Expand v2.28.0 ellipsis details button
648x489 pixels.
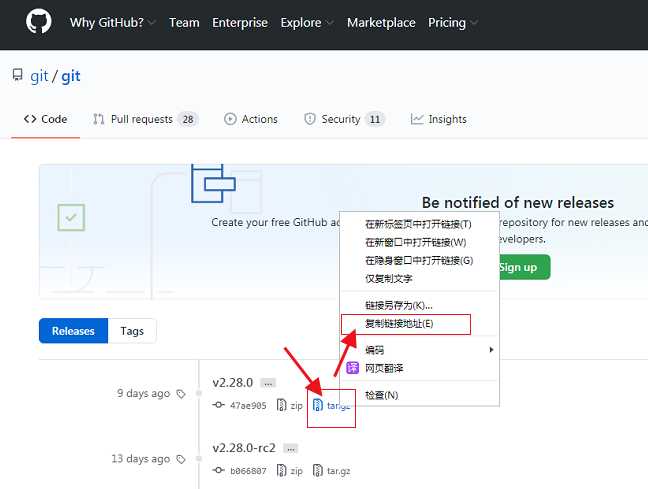pyautogui.click(x=268, y=383)
